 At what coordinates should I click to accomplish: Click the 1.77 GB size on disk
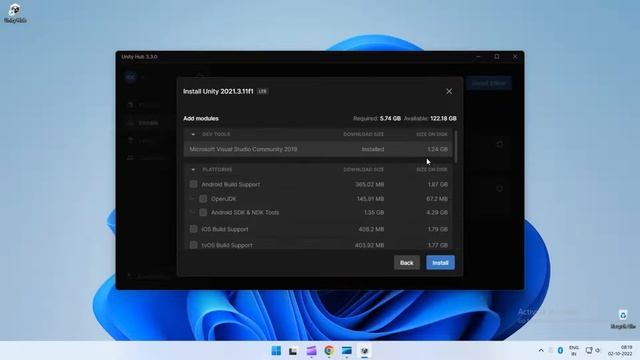click(x=438, y=245)
